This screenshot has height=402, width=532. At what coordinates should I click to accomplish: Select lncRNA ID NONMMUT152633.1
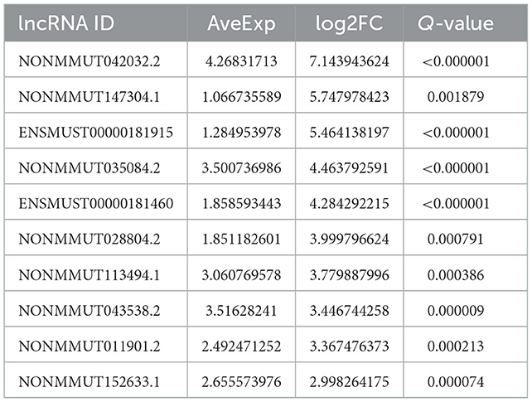89,382
